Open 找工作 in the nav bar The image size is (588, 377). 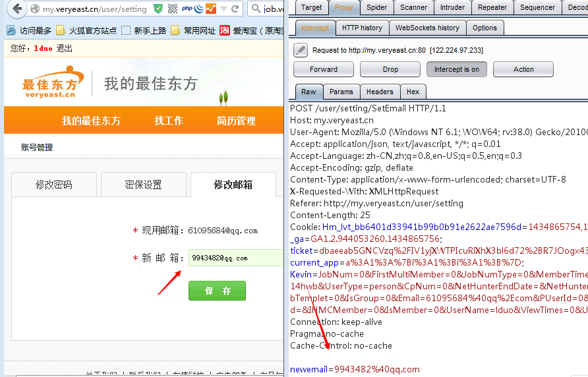[x=168, y=121]
